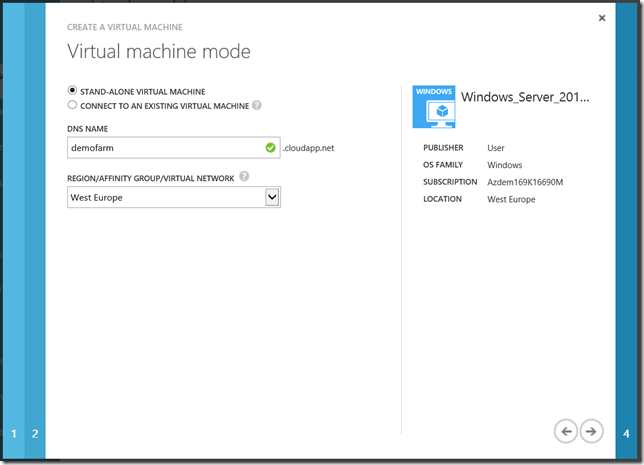This screenshot has width=644, height=465.
Task: Click the SUBSCRIPTION label in the summary
Action: (450, 182)
